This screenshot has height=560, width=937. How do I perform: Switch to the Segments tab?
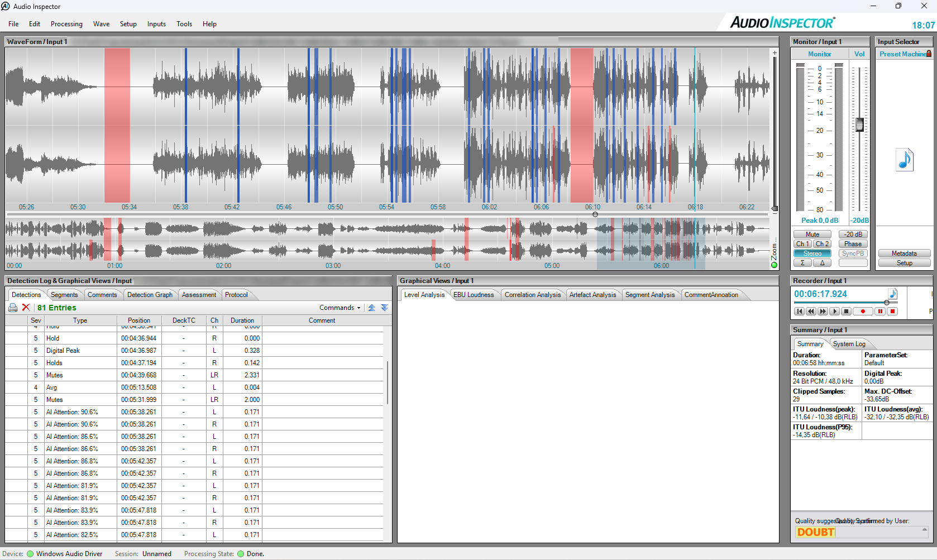click(x=64, y=295)
